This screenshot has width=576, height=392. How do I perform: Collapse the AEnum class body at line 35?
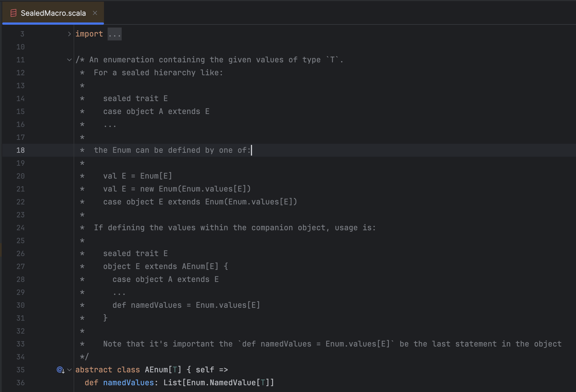pos(69,370)
